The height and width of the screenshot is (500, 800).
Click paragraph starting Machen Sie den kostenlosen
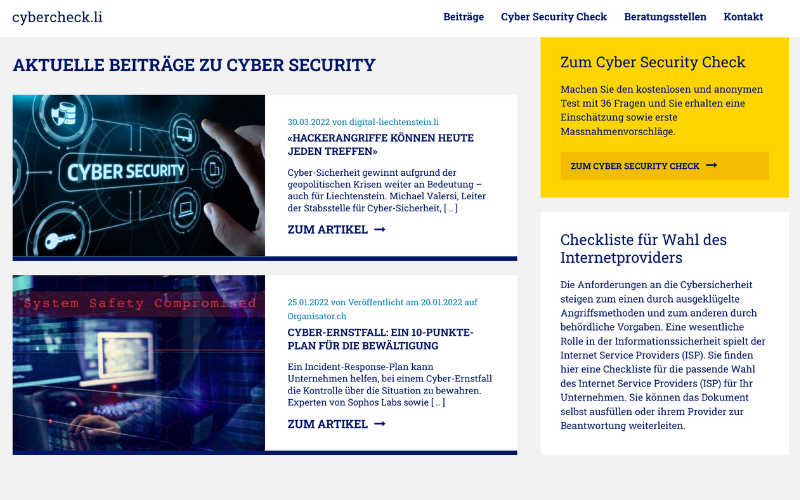662,110
